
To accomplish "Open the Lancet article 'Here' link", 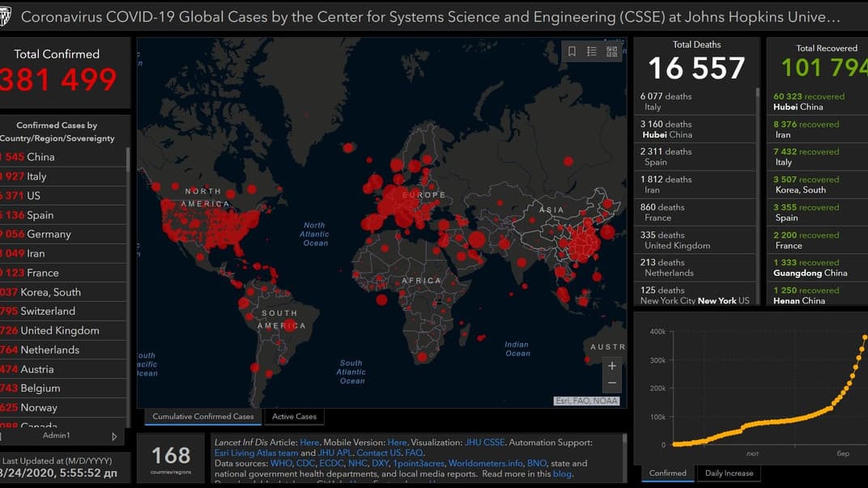I will pyautogui.click(x=309, y=443).
